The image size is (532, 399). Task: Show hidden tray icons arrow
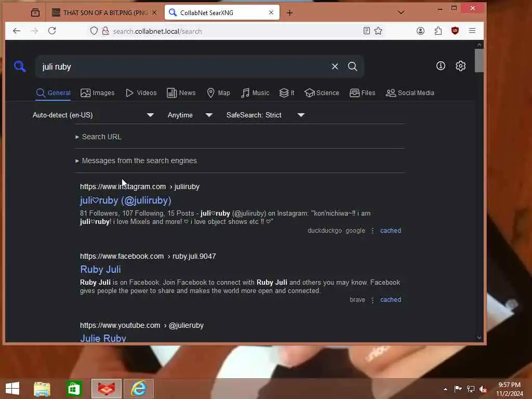click(x=445, y=389)
